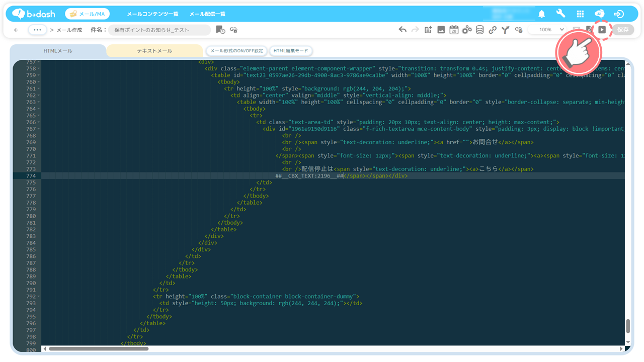Click the undo arrow icon
The height and width of the screenshot is (362, 644).
(403, 30)
